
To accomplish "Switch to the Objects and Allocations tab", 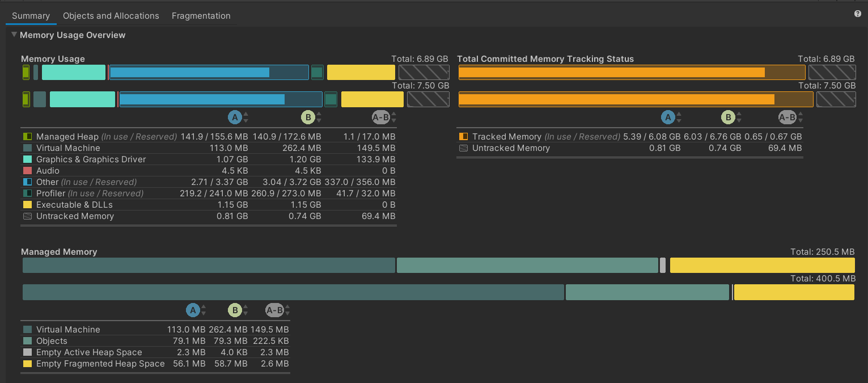I will click(111, 15).
